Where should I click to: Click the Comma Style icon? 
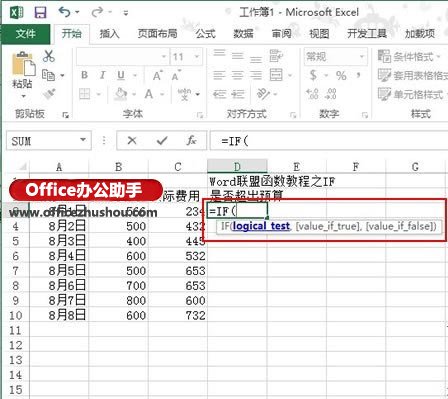(358, 75)
